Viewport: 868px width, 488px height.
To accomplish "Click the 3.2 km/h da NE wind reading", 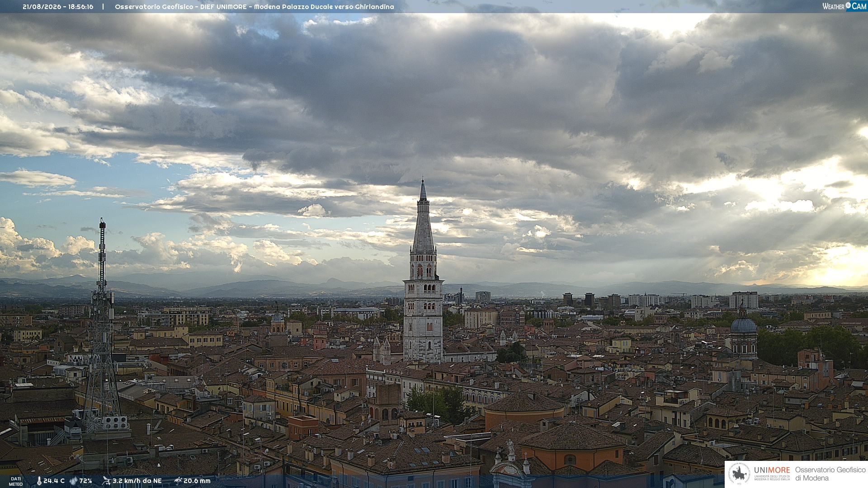I will [137, 481].
